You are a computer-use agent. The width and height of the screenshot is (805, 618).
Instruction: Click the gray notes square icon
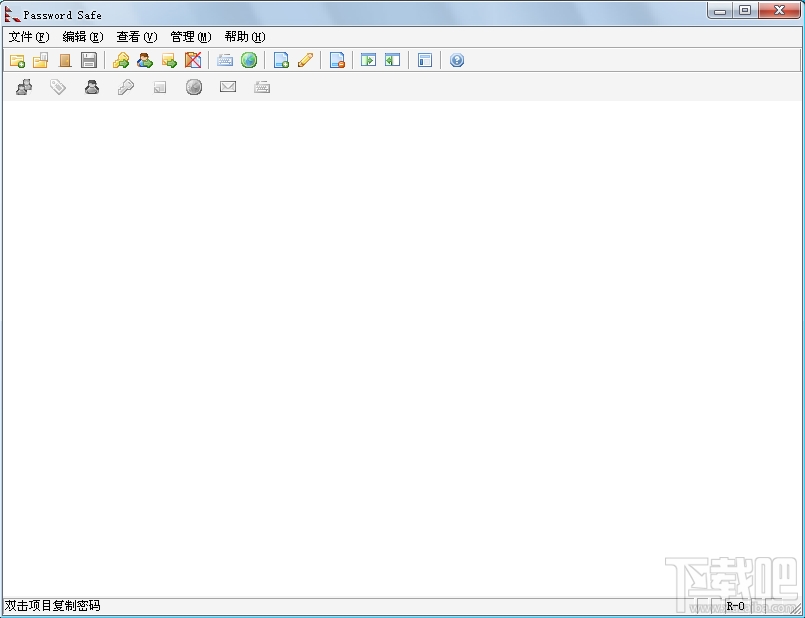160,88
